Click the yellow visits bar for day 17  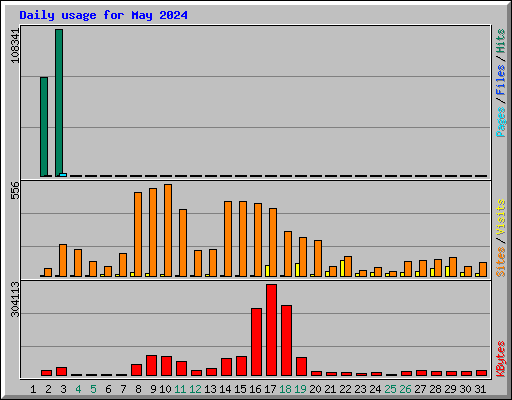click(x=267, y=271)
